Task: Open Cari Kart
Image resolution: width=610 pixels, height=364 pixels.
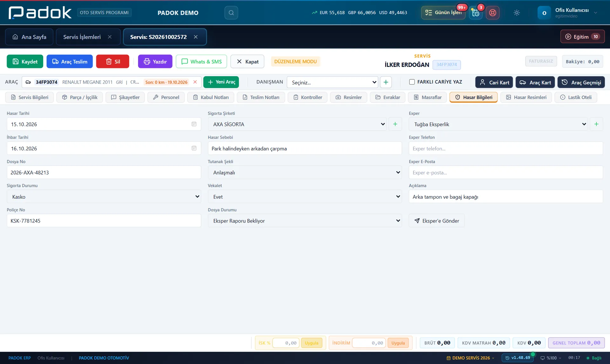Action: (x=494, y=82)
